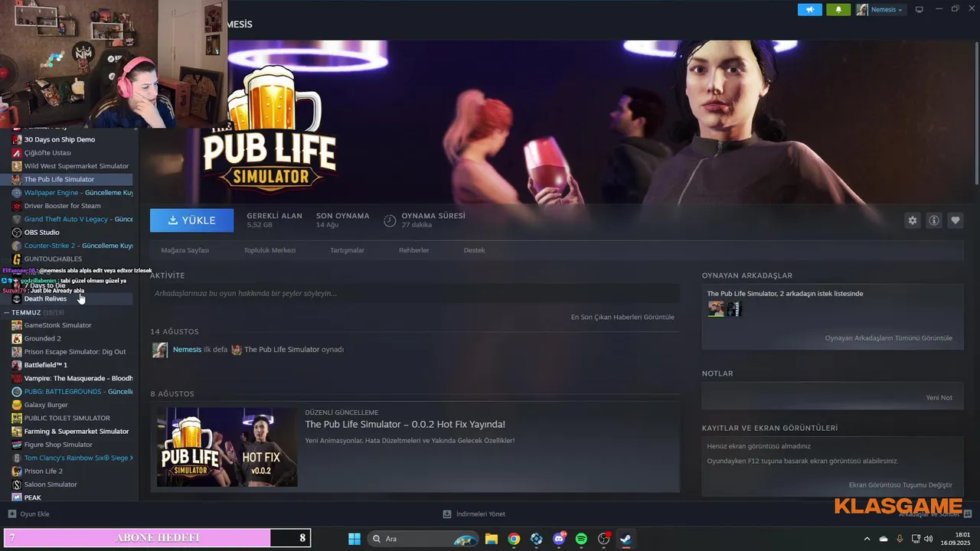This screenshot has height=551, width=980.
Task: Open Windows Start menu
Action: [354, 539]
